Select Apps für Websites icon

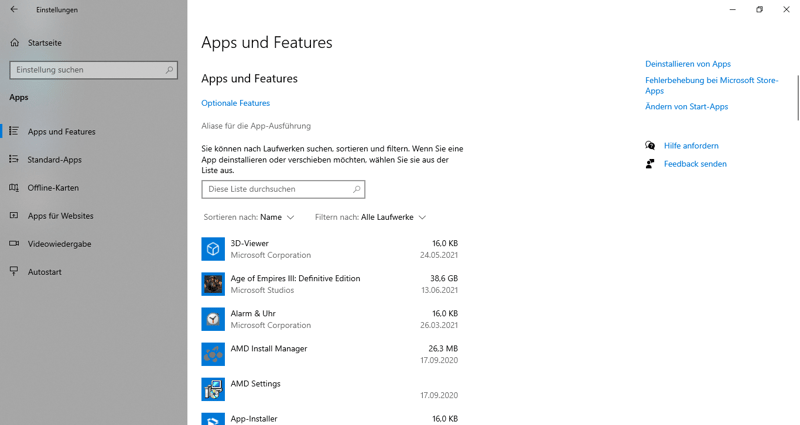pos(14,215)
